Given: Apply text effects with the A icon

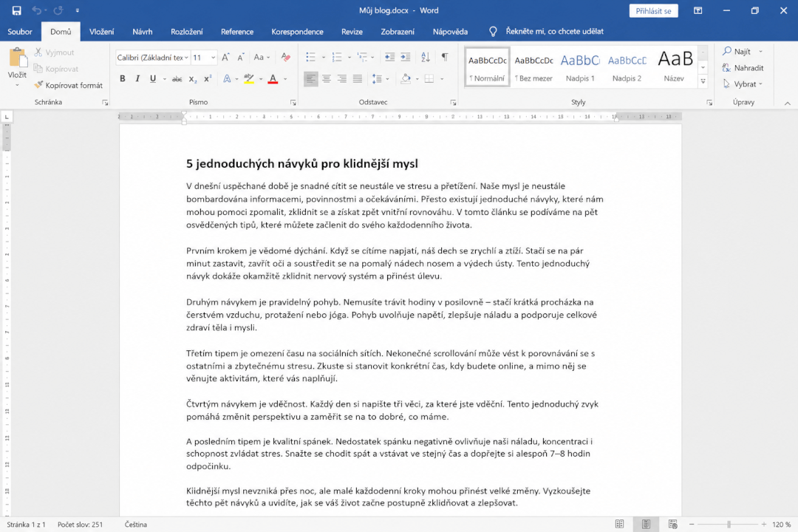Looking at the screenshot, I should pyautogui.click(x=227, y=79).
